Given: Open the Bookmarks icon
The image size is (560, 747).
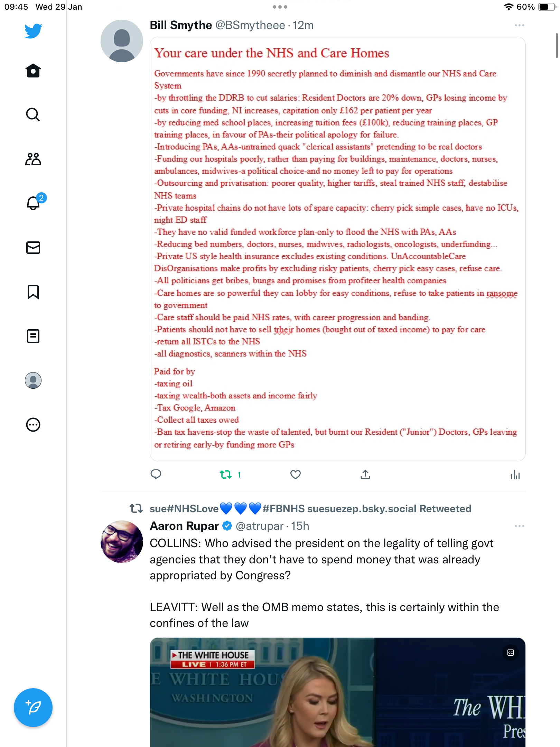Looking at the screenshot, I should 33,292.
